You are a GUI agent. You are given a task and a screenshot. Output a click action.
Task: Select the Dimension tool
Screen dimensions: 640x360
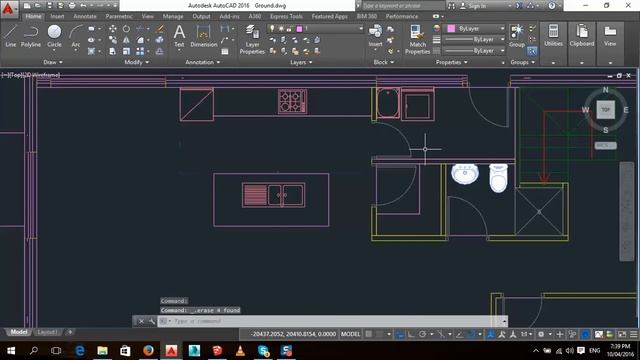click(203, 36)
